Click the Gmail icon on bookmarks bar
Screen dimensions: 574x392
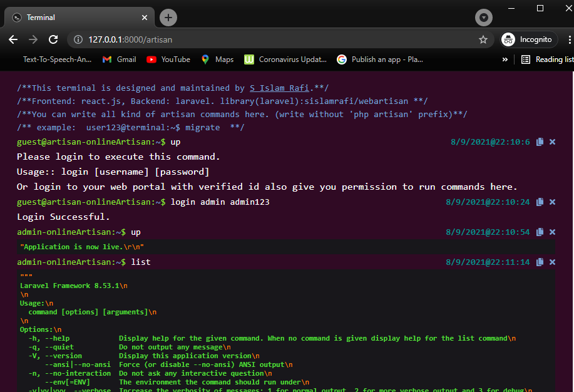[108, 59]
